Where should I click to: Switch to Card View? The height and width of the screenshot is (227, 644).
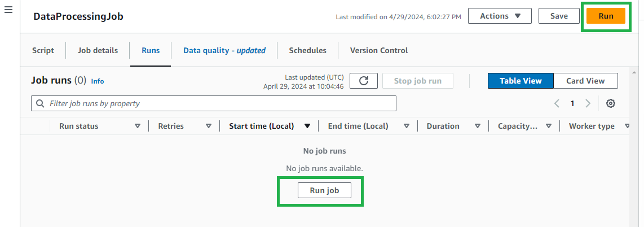point(586,81)
